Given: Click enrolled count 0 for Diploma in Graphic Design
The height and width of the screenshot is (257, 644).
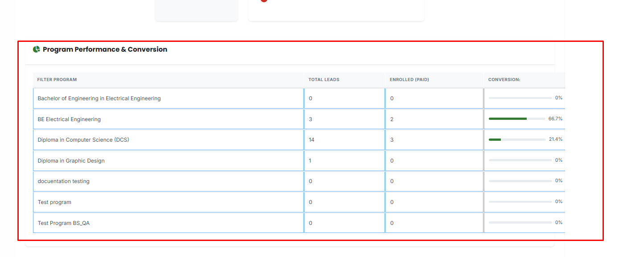Looking at the screenshot, I should (392, 161).
